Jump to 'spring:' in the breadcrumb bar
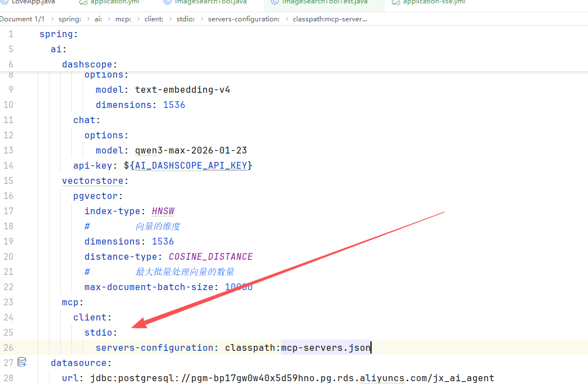588x384 pixels. (x=70, y=19)
